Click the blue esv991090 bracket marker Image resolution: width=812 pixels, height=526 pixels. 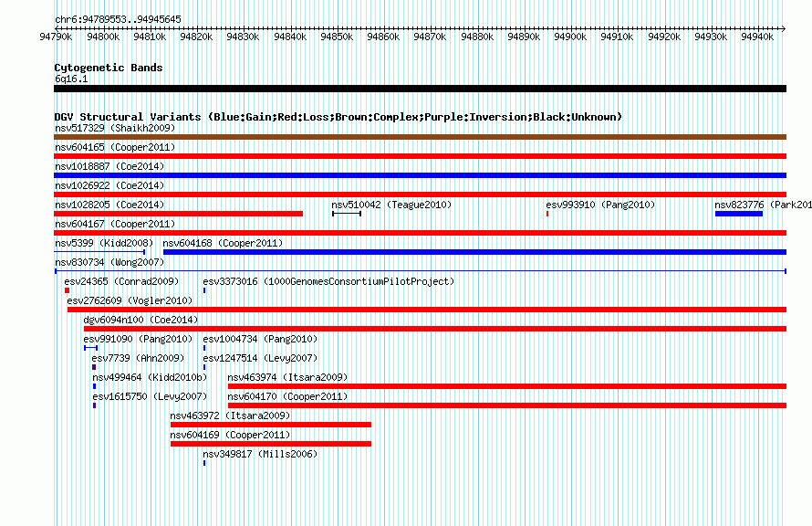pos(90,348)
